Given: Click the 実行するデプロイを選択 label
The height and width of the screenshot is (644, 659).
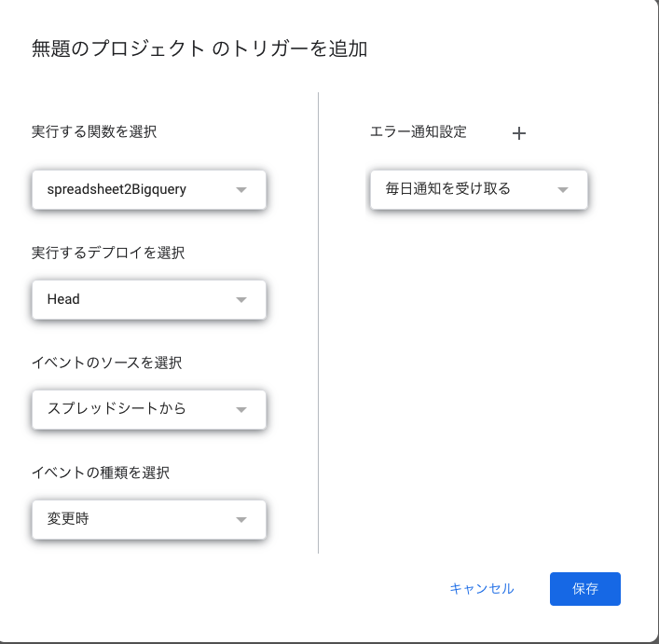Looking at the screenshot, I should (108, 253).
